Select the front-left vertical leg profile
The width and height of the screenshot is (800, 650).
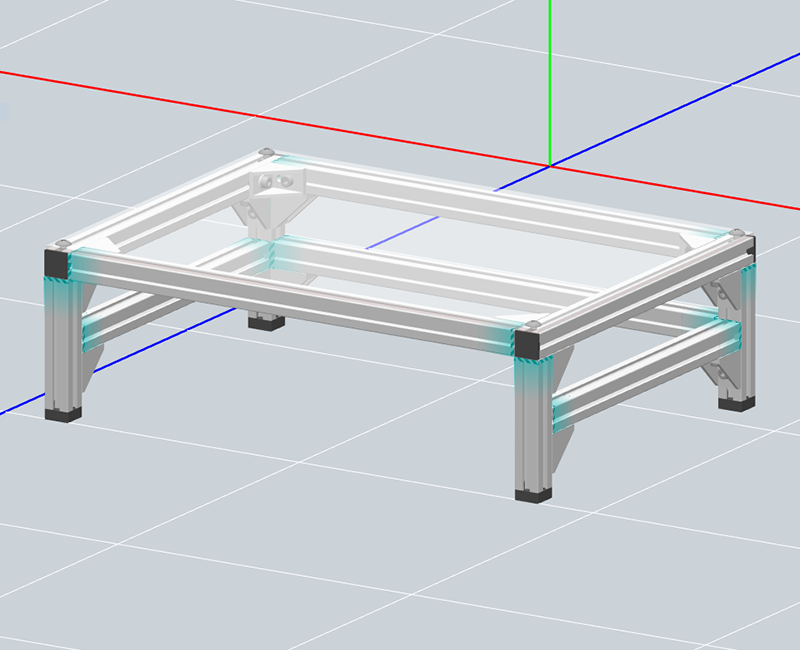click(60, 340)
